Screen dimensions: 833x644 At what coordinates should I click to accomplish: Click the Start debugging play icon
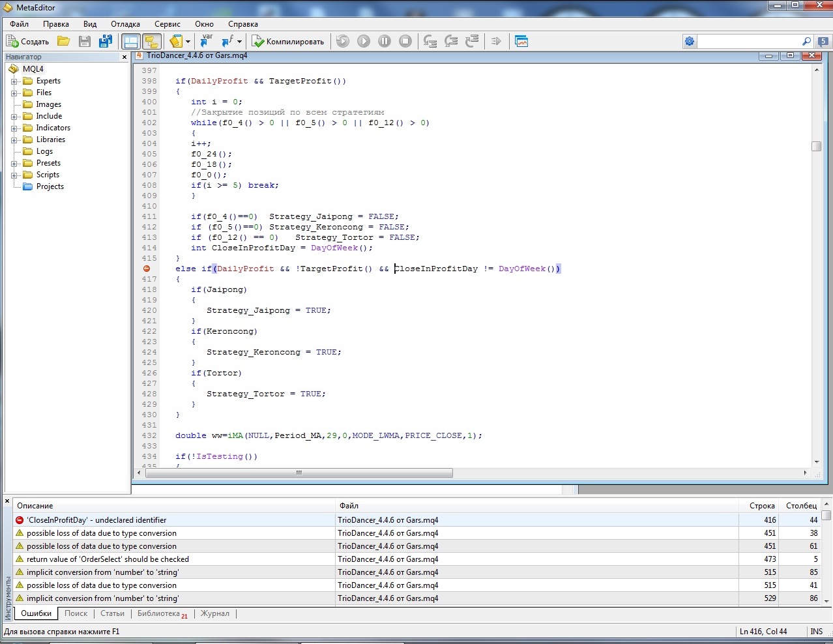[x=364, y=41]
